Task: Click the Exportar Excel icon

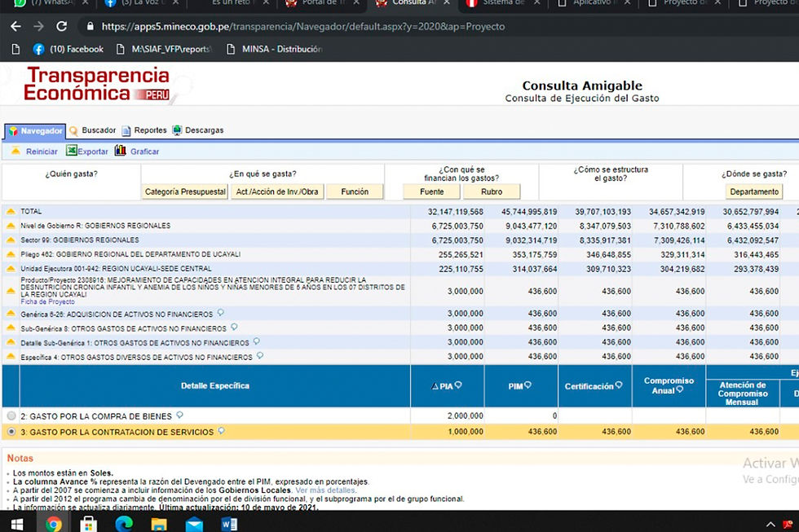Action: tap(72, 151)
